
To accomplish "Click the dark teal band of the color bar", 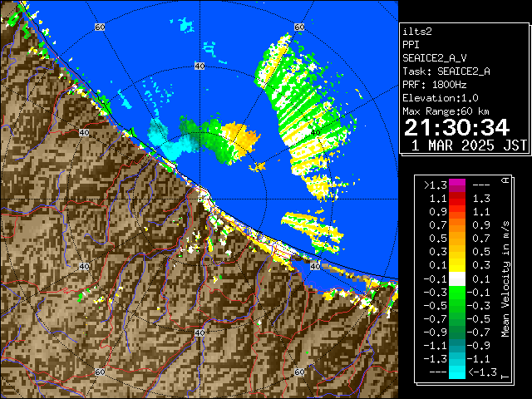I will click(x=457, y=342).
